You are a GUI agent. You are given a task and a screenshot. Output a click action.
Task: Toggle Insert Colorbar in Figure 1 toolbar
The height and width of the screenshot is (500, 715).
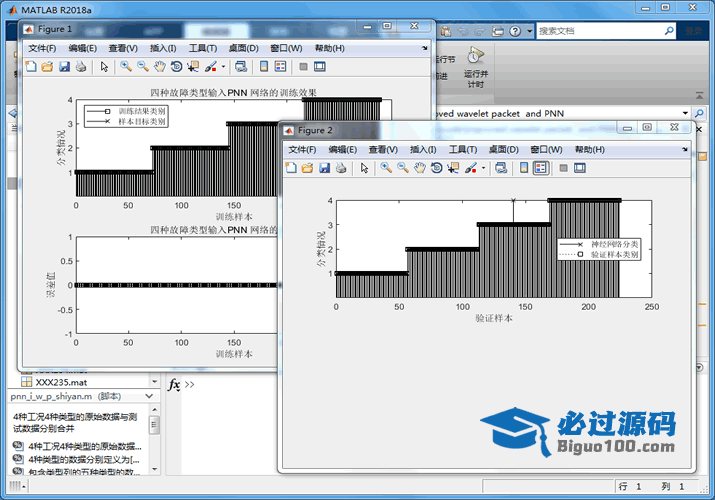(x=264, y=67)
